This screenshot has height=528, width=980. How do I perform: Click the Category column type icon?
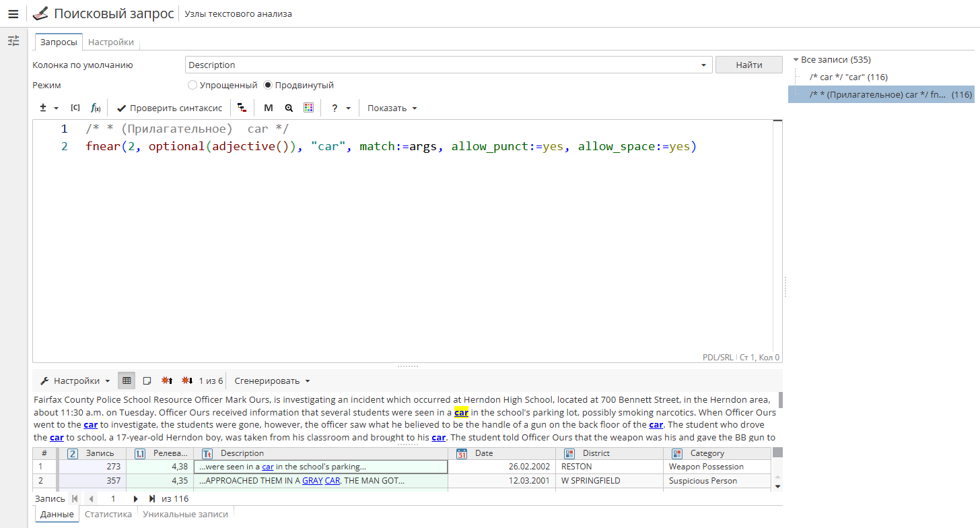[677, 453]
